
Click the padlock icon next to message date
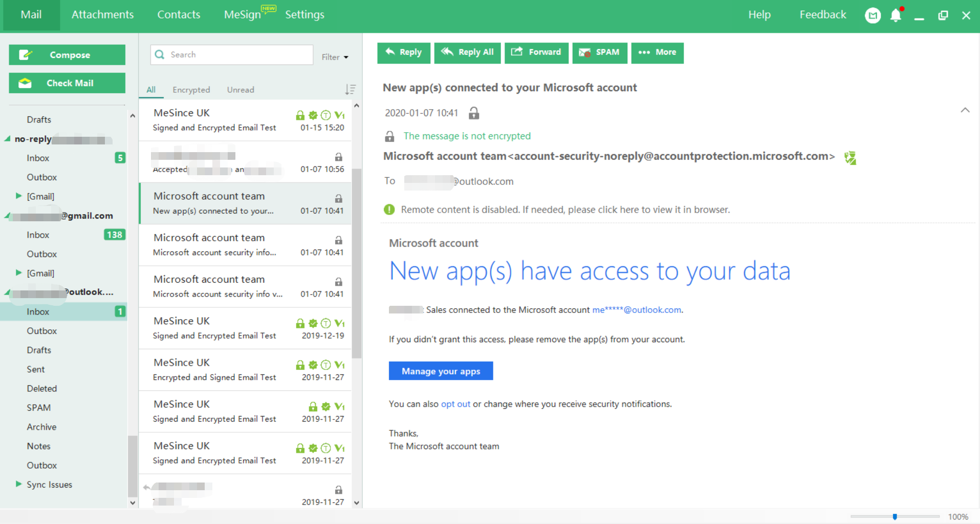pos(474,113)
